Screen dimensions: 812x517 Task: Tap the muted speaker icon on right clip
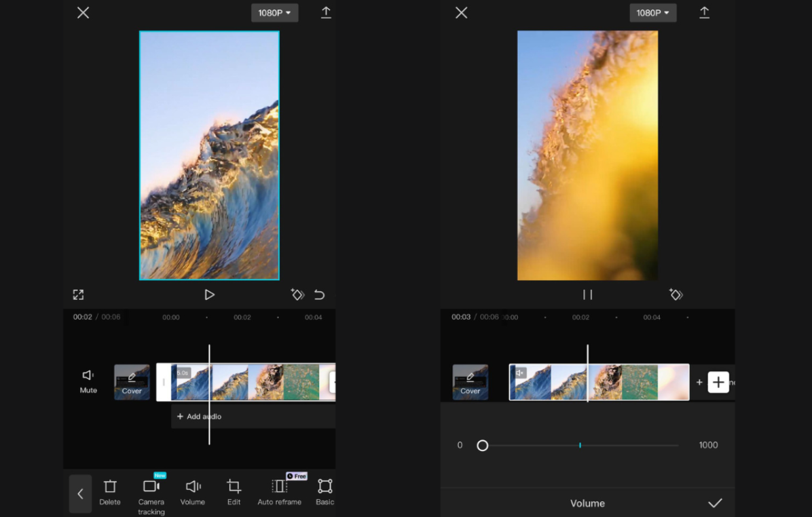pyautogui.click(x=520, y=372)
